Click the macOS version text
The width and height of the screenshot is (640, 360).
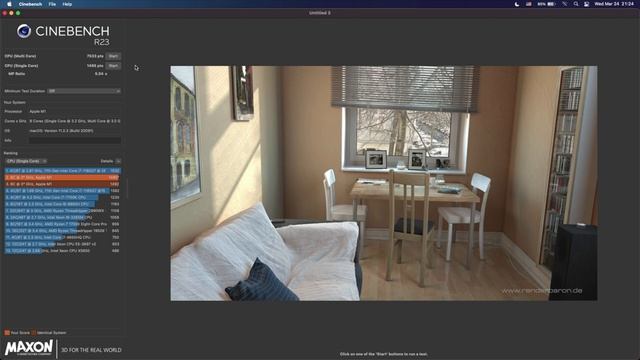(x=61, y=131)
